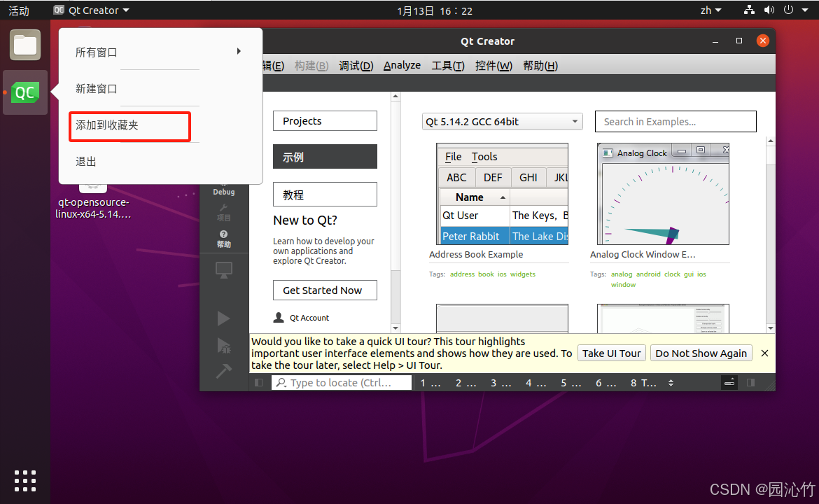This screenshot has width=819, height=504.
Task: Open the 项目 (Projects) mode wrench icon
Action: [x=223, y=213]
